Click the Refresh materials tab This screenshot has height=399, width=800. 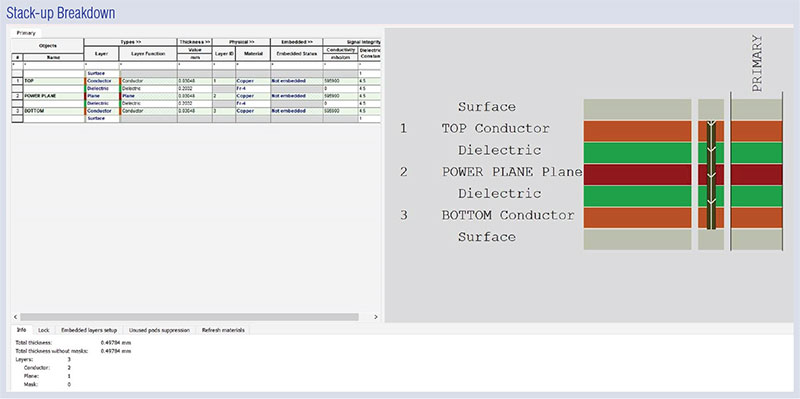tap(223, 330)
